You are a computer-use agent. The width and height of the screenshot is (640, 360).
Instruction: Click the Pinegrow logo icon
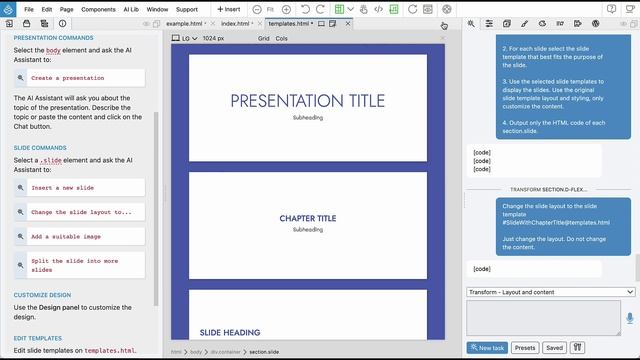[x=8, y=9]
